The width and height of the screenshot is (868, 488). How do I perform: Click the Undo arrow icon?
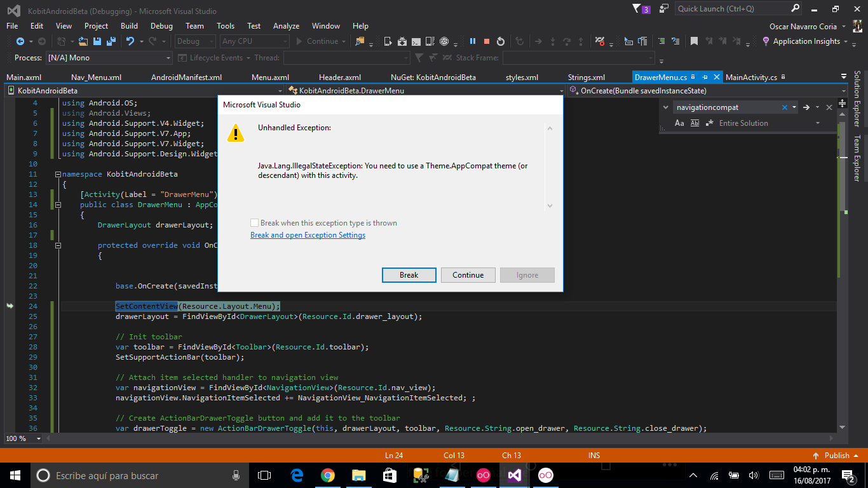(130, 41)
